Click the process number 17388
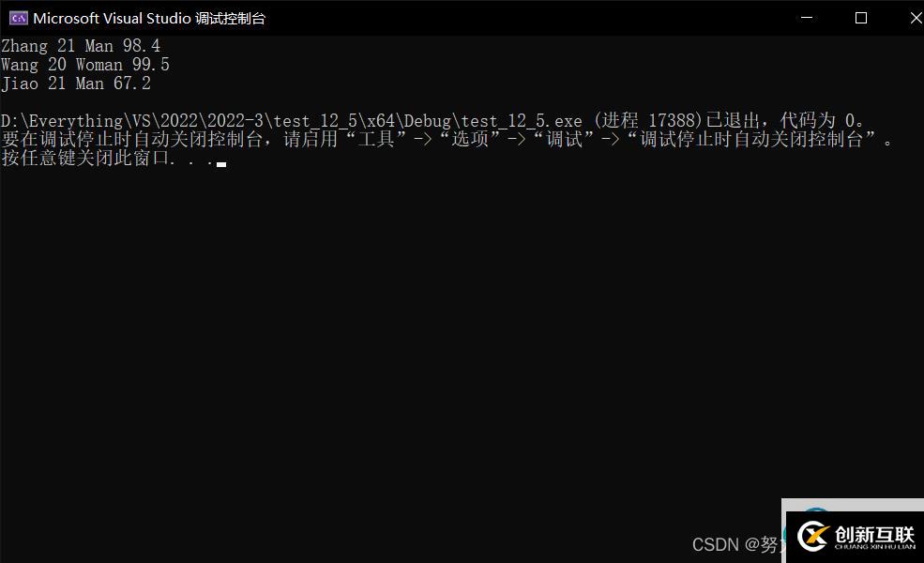This screenshot has height=563, width=924. (673, 121)
